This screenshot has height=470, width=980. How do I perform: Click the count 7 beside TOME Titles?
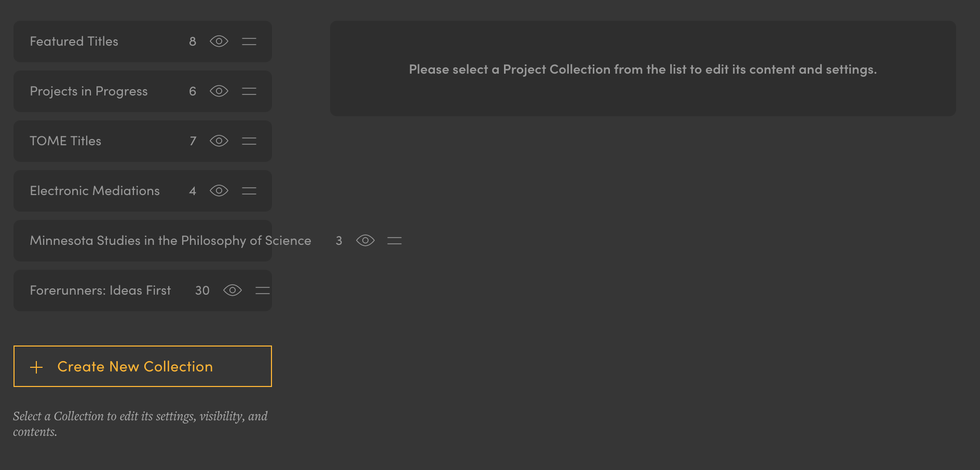[x=193, y=141]
